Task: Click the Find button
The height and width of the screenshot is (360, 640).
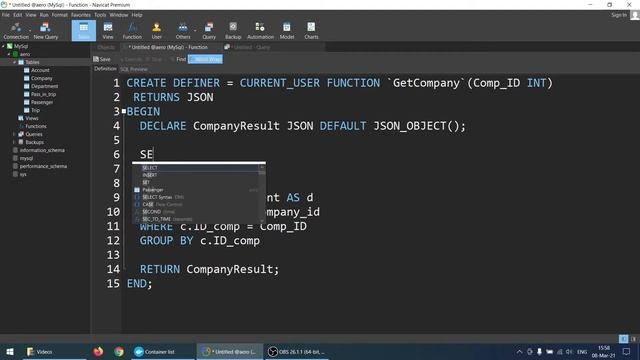Action: 178,59
